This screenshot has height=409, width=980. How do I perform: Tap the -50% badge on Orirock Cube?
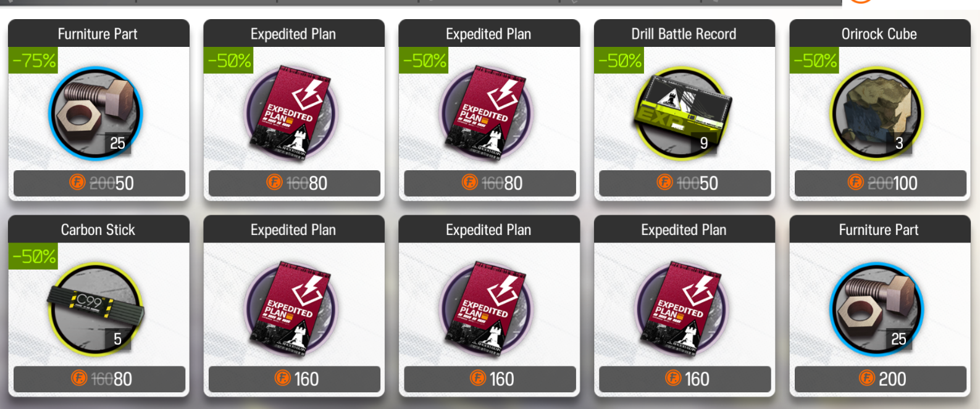coord(815,60)
